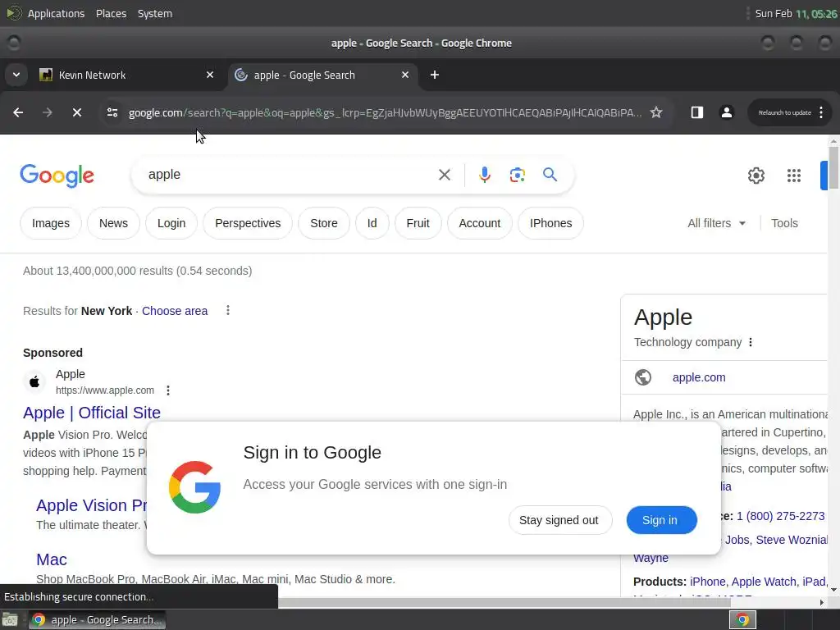Viewport: 840px width, 630px height.
Task: Click the forward navigation arrow
Action: (47, 112)
